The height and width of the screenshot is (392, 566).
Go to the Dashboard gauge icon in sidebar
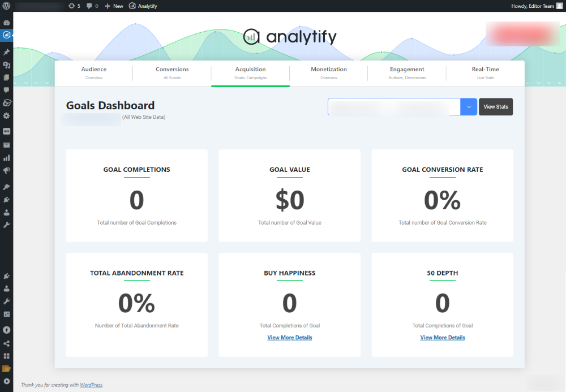point(6,23)
